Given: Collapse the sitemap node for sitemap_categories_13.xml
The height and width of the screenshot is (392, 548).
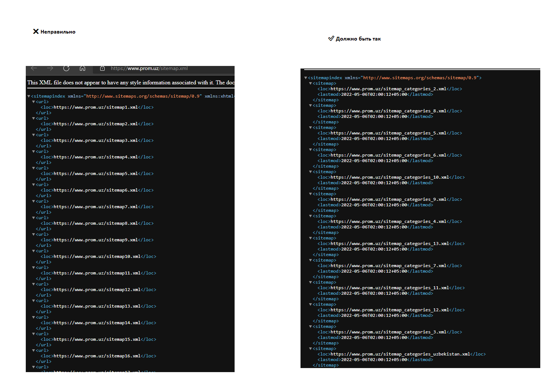Looking at the screenshot, I should [310, 238].
